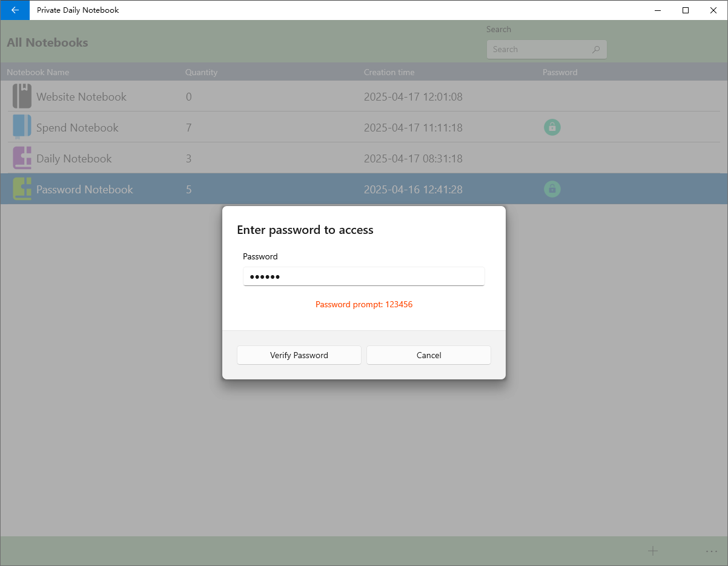Screen dimensions: 728x566
Task: Click the Password column header
Action: [x=560, y=72]
